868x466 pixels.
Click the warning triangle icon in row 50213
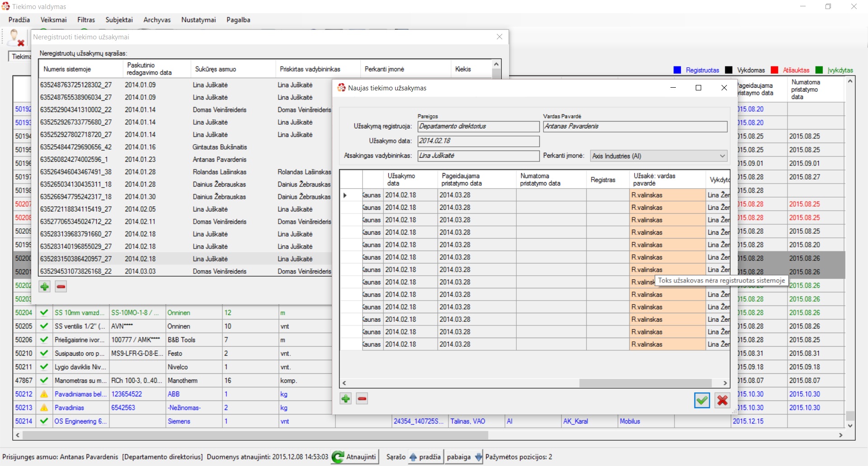44,408
